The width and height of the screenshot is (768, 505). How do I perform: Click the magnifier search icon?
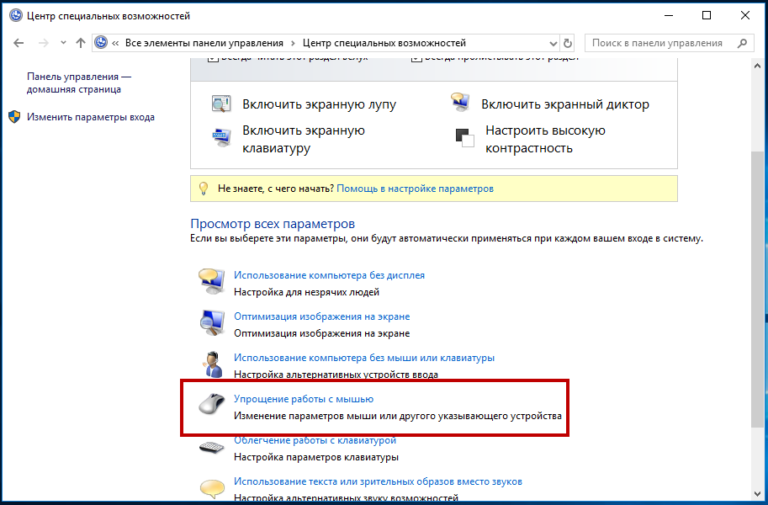point(743,43)
